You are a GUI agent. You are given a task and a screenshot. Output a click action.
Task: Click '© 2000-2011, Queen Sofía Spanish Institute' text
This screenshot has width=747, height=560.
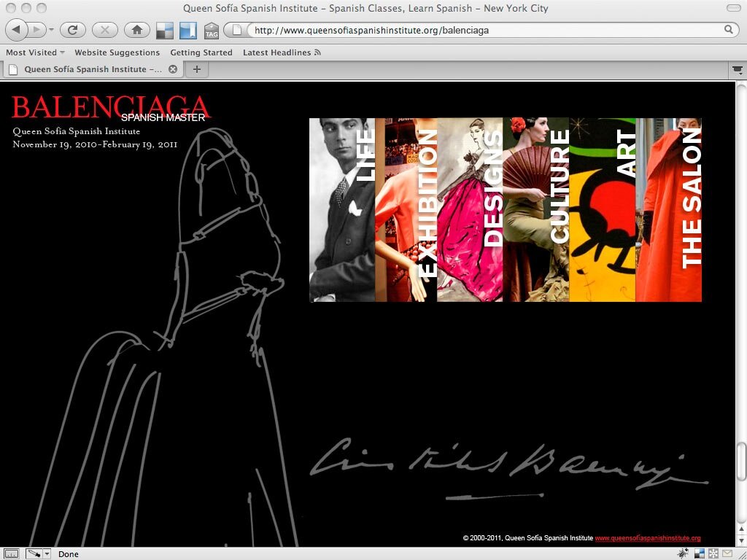click(528, 538)
